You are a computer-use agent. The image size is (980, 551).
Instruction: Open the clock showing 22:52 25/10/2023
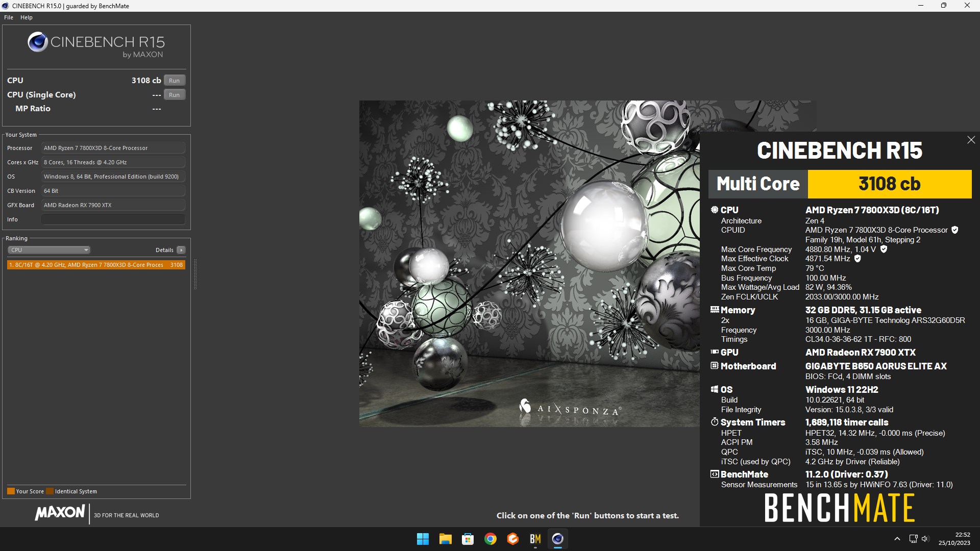[954, 539]
